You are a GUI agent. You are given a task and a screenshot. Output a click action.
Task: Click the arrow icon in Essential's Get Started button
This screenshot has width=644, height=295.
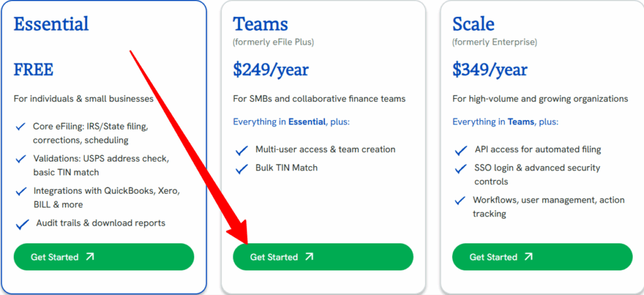point(89,257)
